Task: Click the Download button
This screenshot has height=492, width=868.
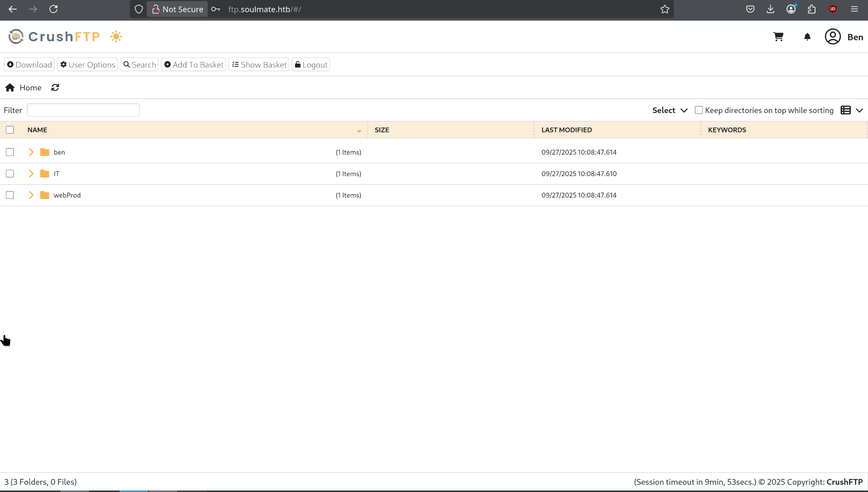Action: (29, 65)
